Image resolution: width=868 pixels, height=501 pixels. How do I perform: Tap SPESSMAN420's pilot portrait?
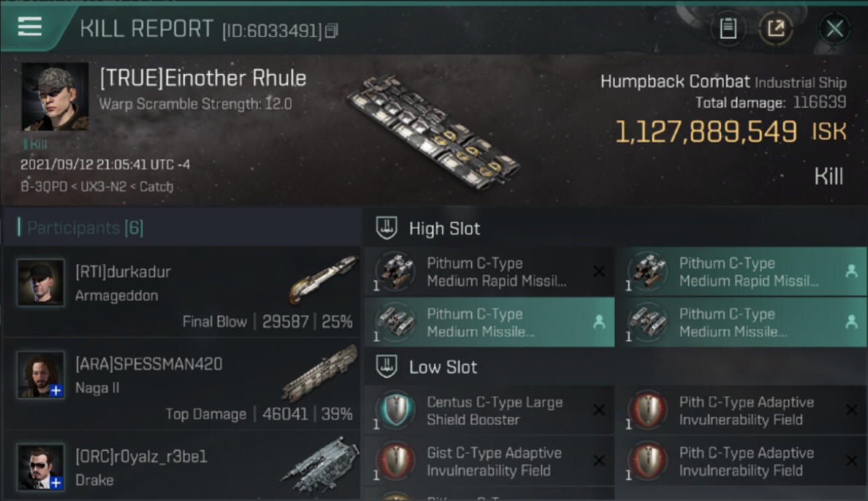coord(41,375)
